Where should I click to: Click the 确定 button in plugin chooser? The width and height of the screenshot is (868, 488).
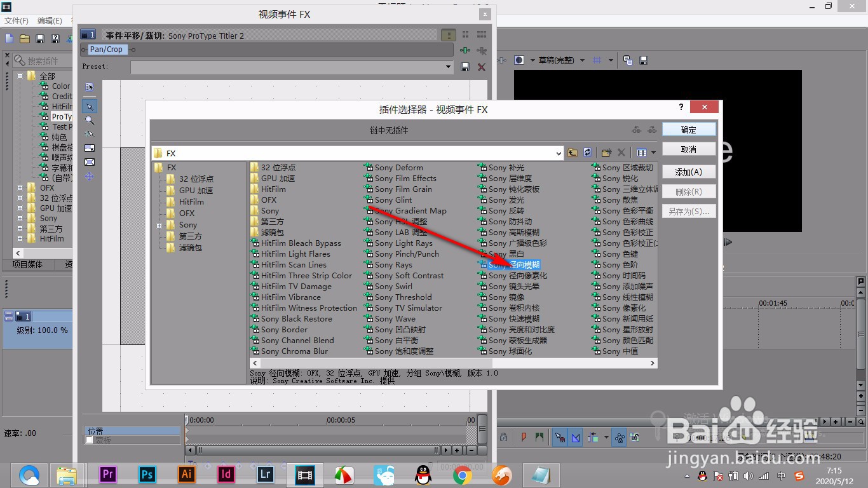tap(689, 129)
